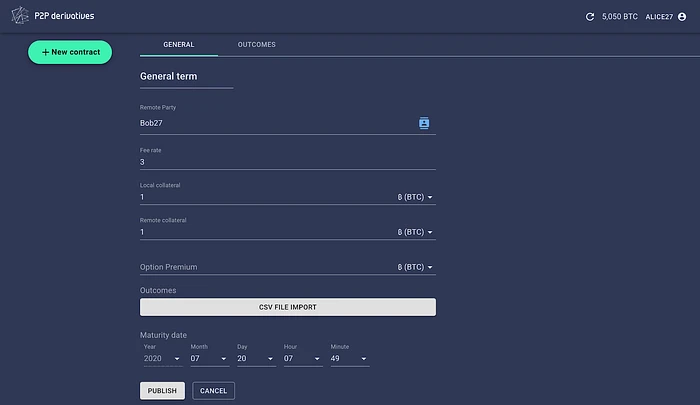The width and height of the screenshot is (700, 405).
Task: Click the New contract button
Action: 70,52
